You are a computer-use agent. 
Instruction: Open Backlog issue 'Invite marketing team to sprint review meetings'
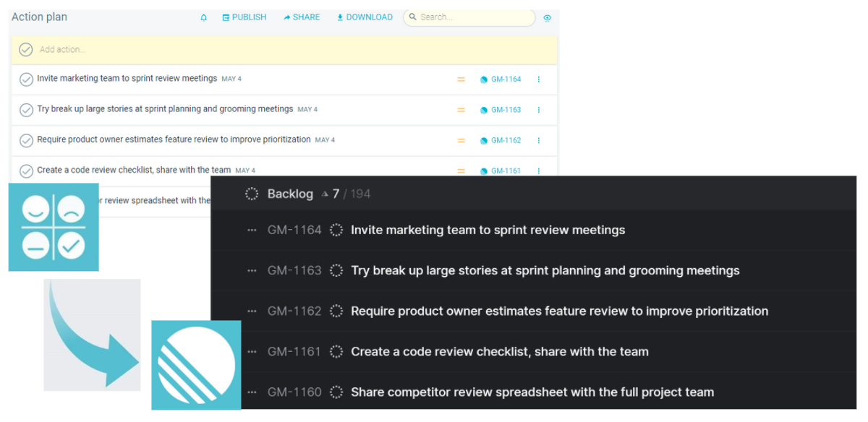point(488,230)
